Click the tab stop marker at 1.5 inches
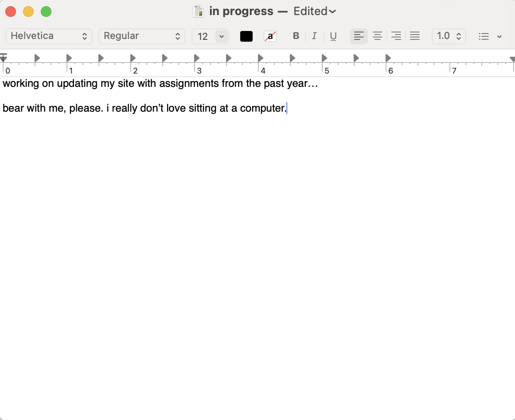 [101, 58]
